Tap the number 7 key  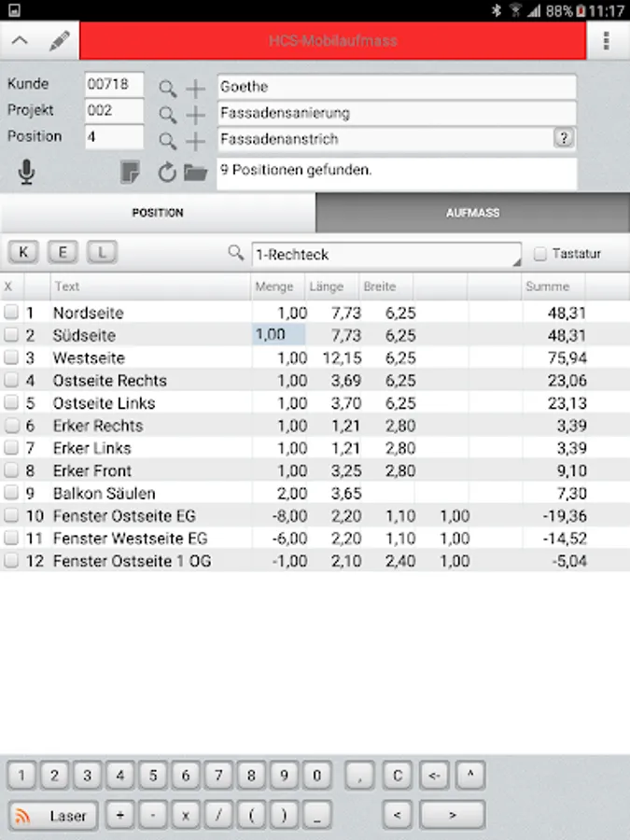coord(218,775)
